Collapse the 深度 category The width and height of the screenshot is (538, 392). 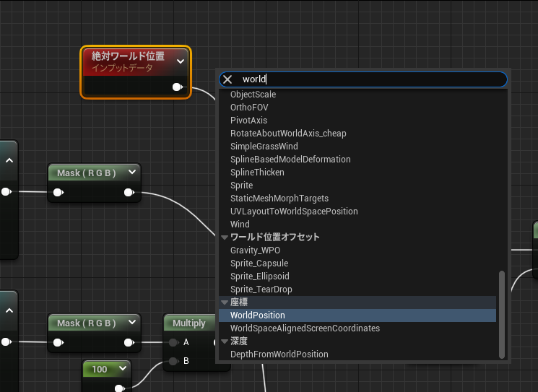225,341
